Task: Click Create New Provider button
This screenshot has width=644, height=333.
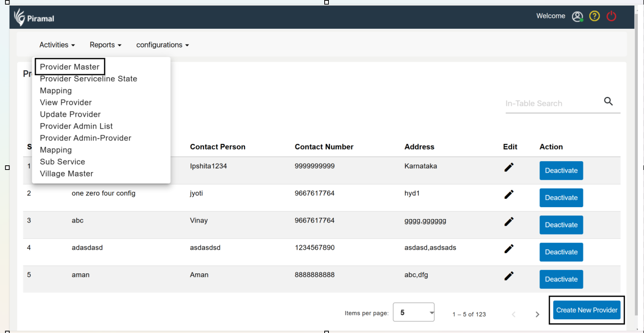Action: pyautogui.click(x=587, y=310)
